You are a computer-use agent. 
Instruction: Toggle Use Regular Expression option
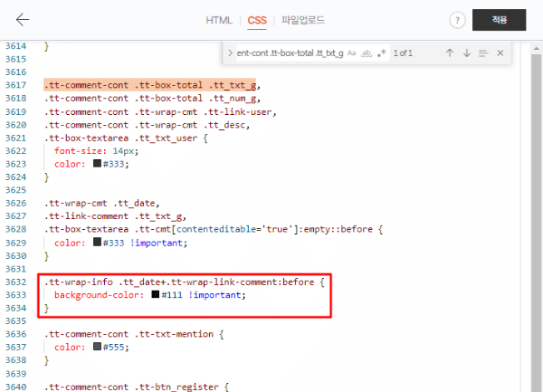pos(382,53)
